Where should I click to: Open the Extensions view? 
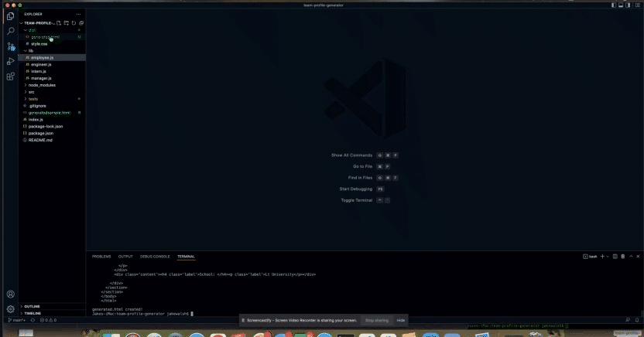pyautogui.click(x=11, y=77)
